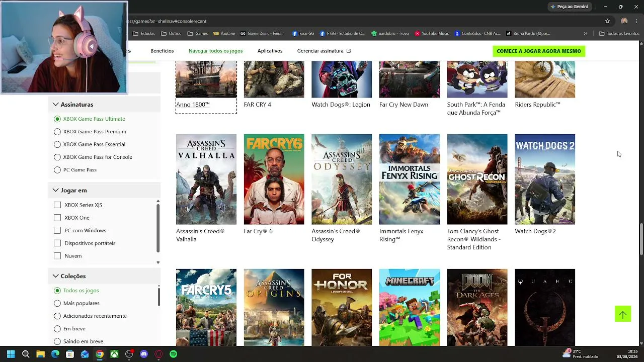Open the Bruna Pardo TikTok bookmark

click(x=528, y=34)
